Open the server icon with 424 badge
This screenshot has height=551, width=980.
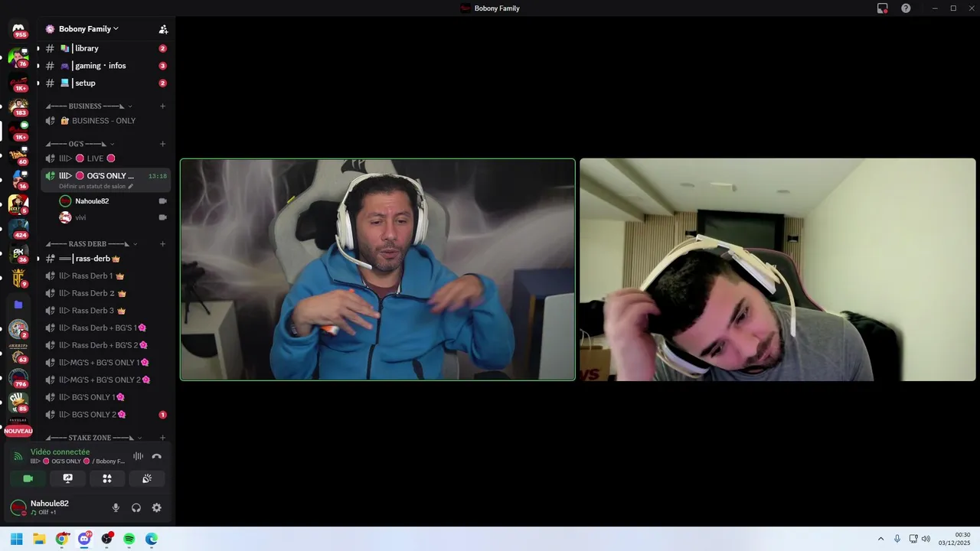point(18,229)
